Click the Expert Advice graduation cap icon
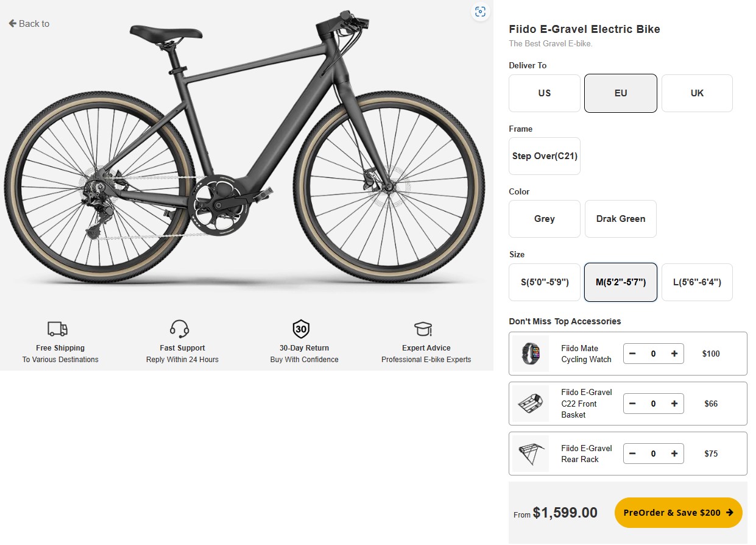The image size is (756, 545). click(x=423, y=329)
